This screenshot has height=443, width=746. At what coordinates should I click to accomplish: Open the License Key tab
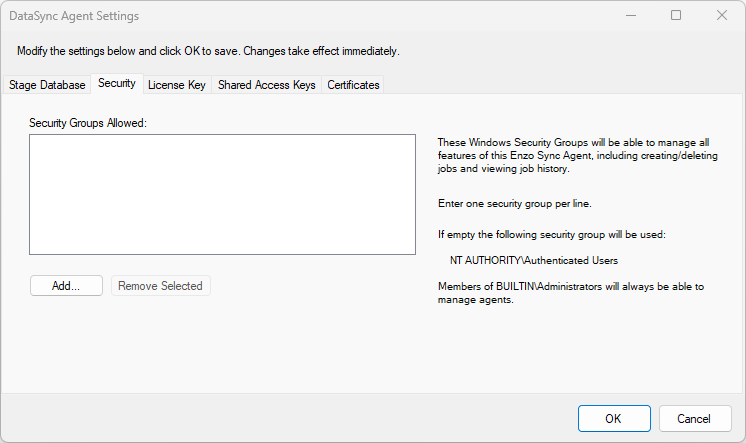(x=177, y=85)
